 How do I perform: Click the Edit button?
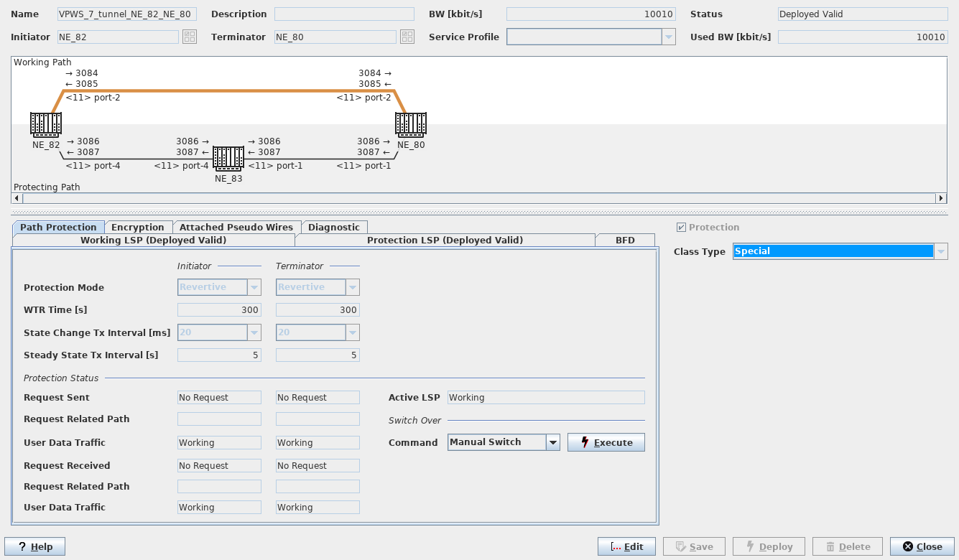click(x=626, y=546)
